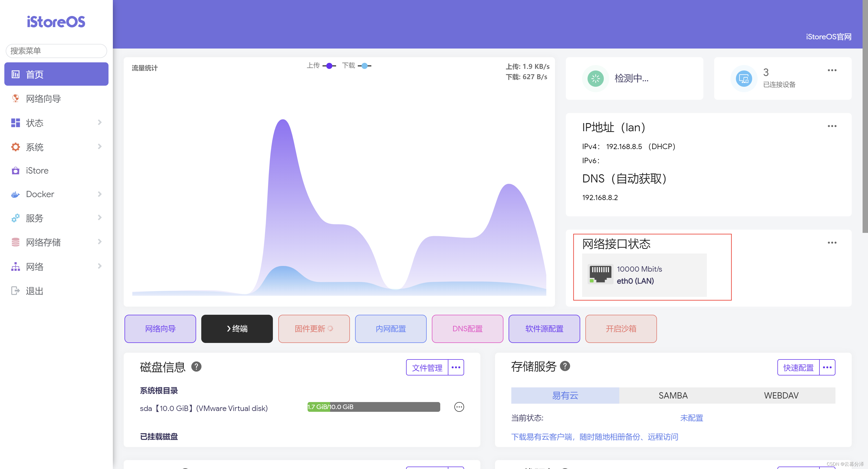The width and height of the screenshot is (868, 469).
Task: Open dropdown next to 文件管理 button
Action: tap(456, 367)
